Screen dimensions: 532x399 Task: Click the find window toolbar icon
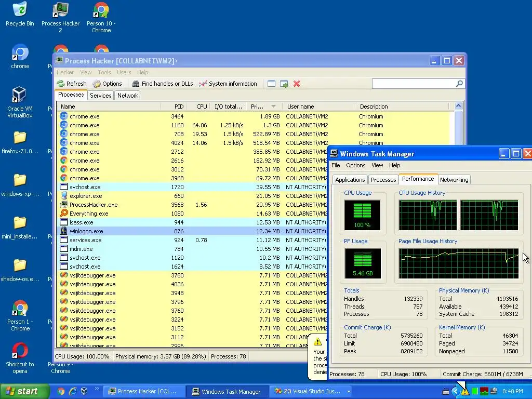[x=271, y=84]
